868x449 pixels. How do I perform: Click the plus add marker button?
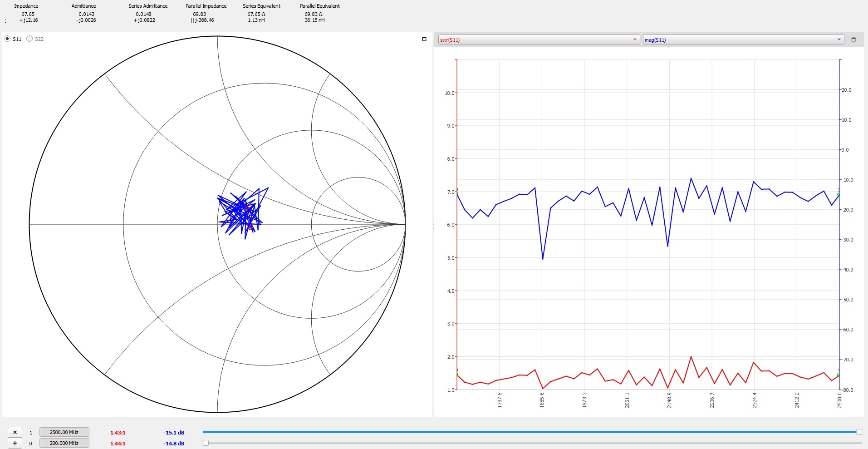tap(15, 443)
